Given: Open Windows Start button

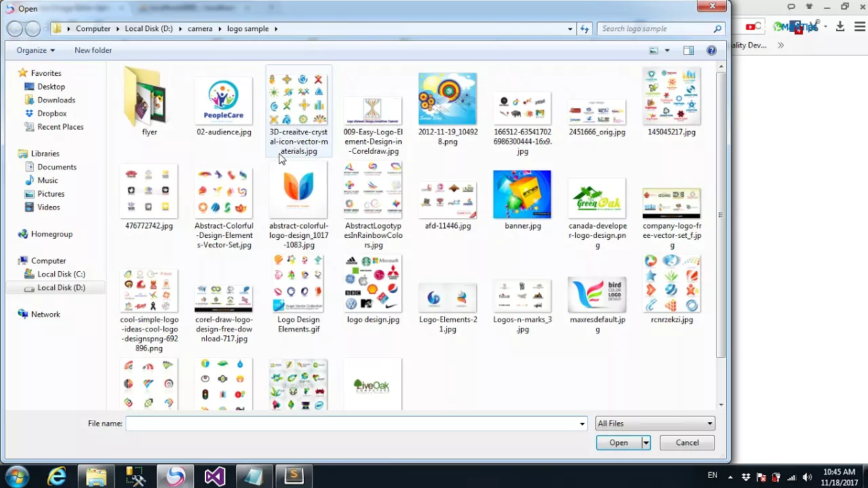Looking at the screenshot, I should point(17,476).
